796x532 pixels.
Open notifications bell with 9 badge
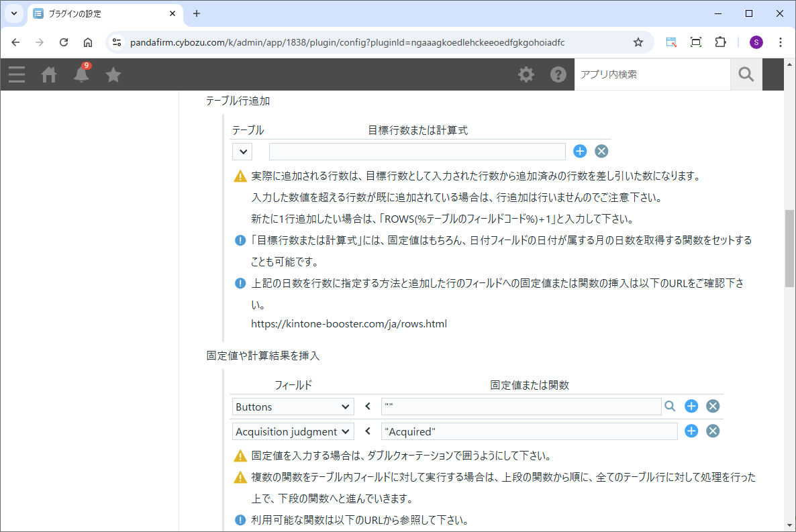coord(81,74)
